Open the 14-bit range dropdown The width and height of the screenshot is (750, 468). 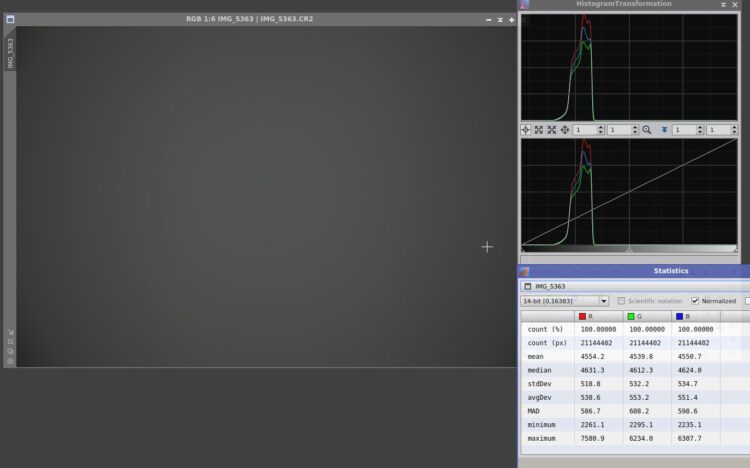click(x=564, y=301)
